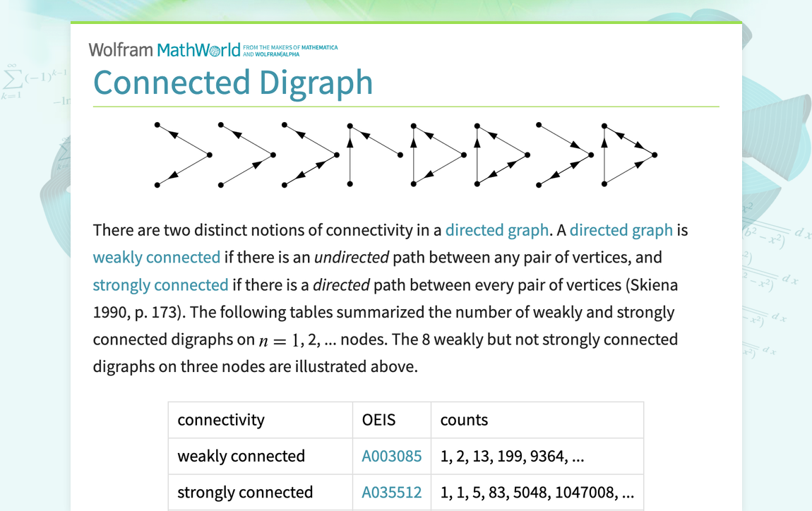Click the second directed graph hyperlink

click(x=621, y=229)
